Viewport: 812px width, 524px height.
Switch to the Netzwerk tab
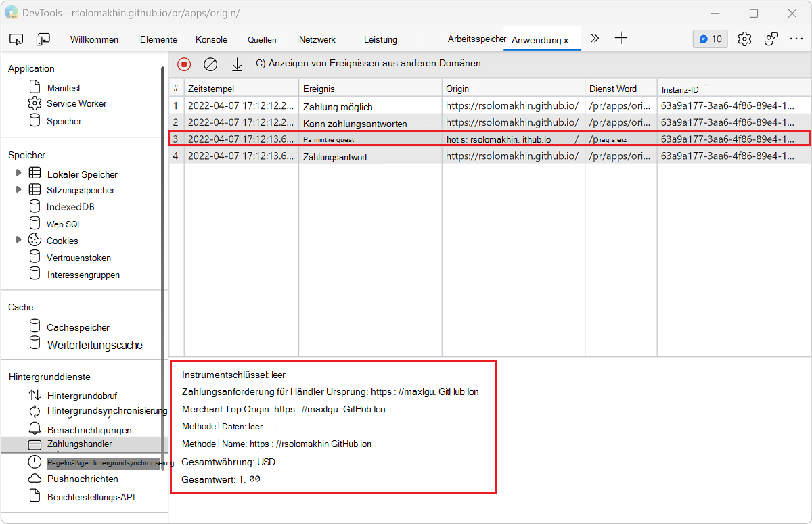317,39
